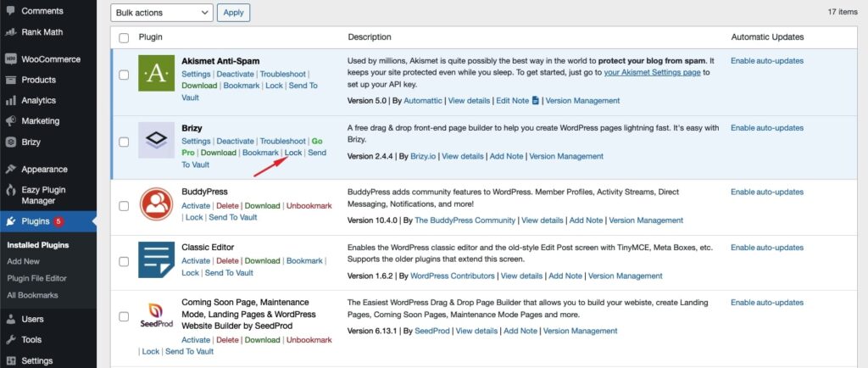Image resolution: width=868 pixels, height=368 pixels.
Task: Download the SeedProd plugin
Action: 263,340
